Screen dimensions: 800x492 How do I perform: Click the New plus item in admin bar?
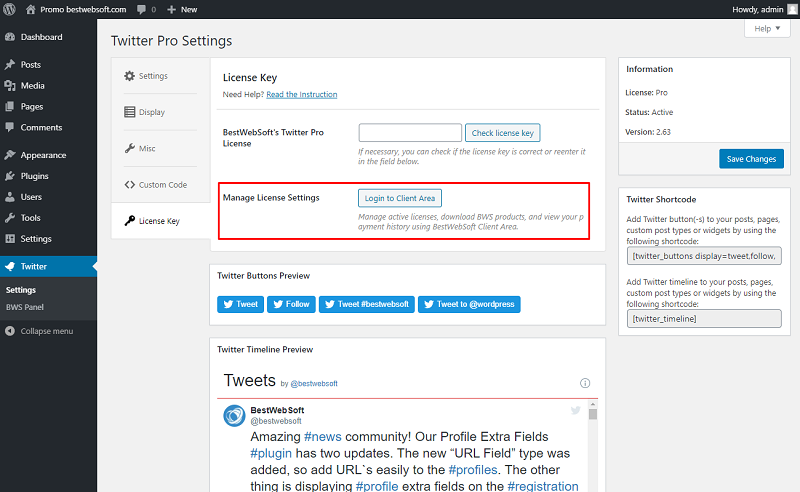tap(182, 9)
